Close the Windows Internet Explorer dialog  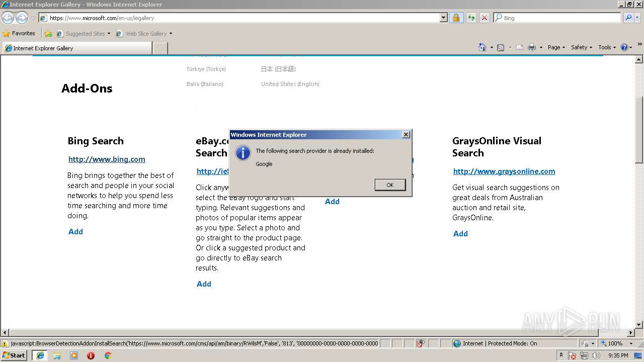pos(406,134)
